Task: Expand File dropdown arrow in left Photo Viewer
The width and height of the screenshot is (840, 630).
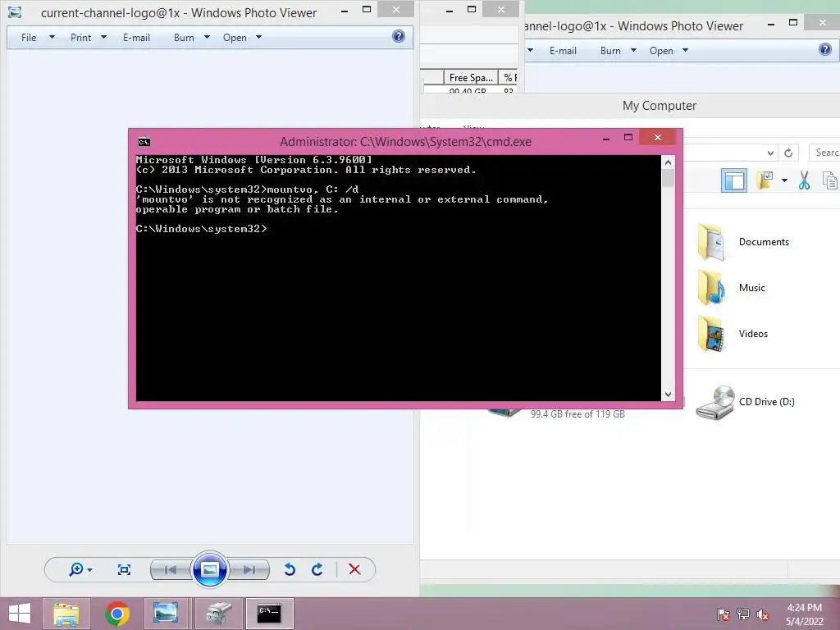Action: (52, 37)
